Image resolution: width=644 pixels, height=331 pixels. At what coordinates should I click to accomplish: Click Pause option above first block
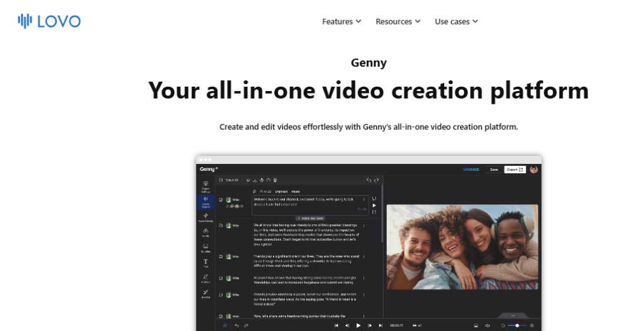tap(296, 192)
